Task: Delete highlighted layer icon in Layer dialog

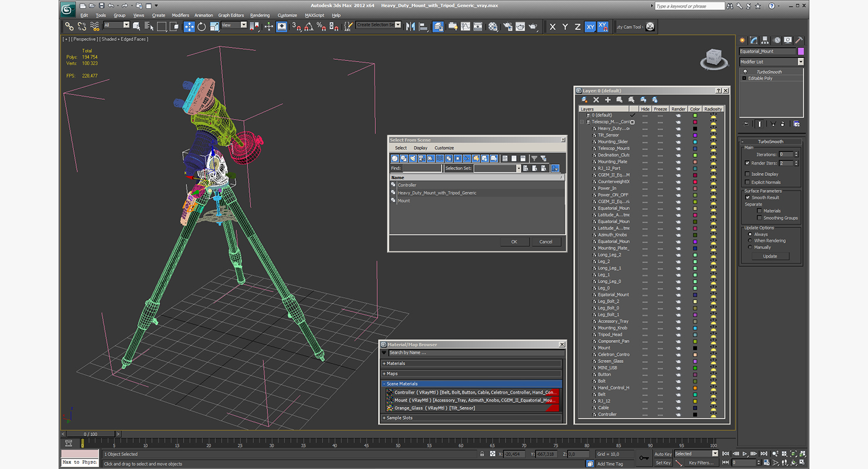Action: [x=596, y=100]
